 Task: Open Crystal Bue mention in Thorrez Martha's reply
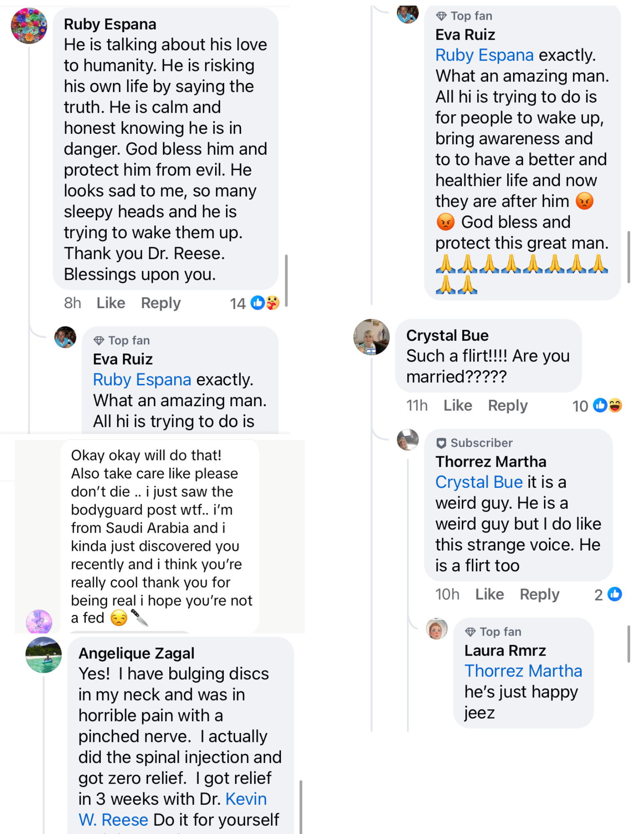click(479, 482)
